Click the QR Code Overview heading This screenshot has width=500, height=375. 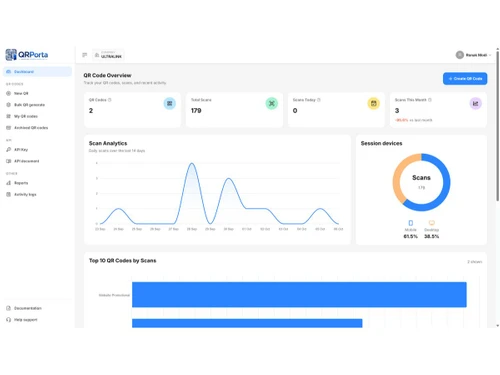[x=107, y=75]
